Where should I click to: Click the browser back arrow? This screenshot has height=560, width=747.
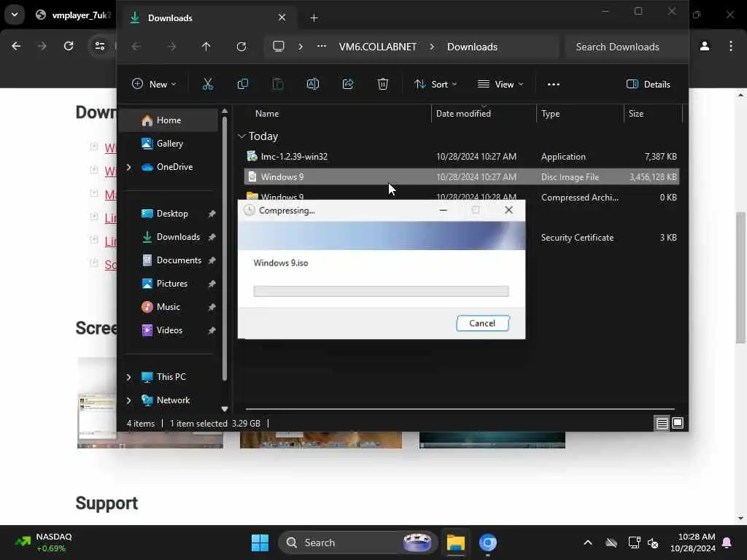tap(16, 46)
